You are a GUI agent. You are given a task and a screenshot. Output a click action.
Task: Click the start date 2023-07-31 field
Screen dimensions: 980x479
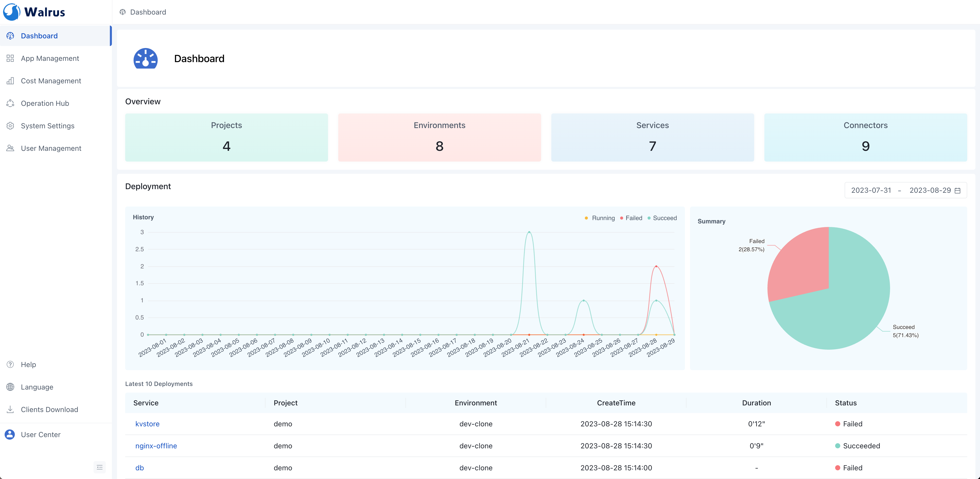(871, 190)
